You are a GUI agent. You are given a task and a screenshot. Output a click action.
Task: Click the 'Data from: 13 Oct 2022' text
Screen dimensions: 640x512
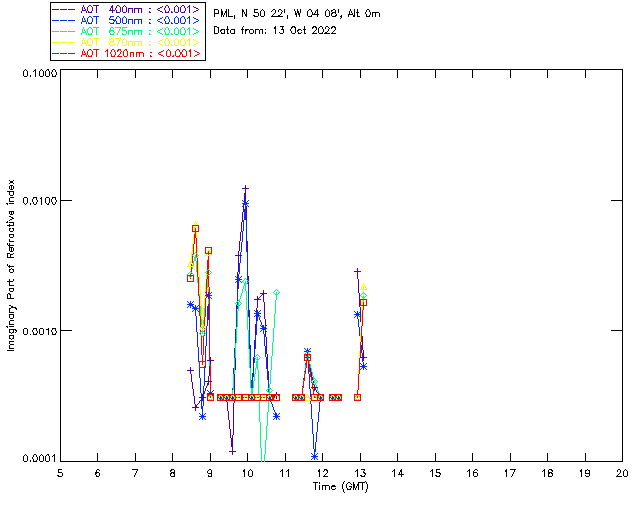275,31
